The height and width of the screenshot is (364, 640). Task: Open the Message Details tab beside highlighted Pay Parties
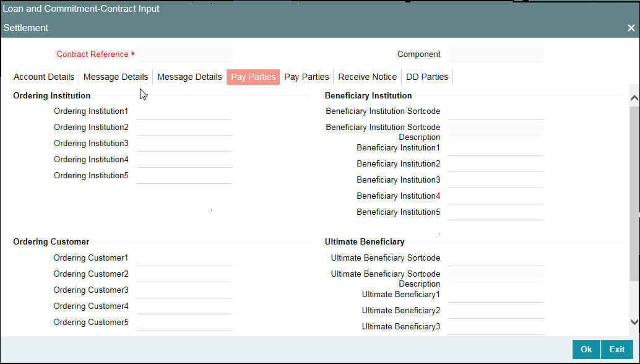click(189, 77)
